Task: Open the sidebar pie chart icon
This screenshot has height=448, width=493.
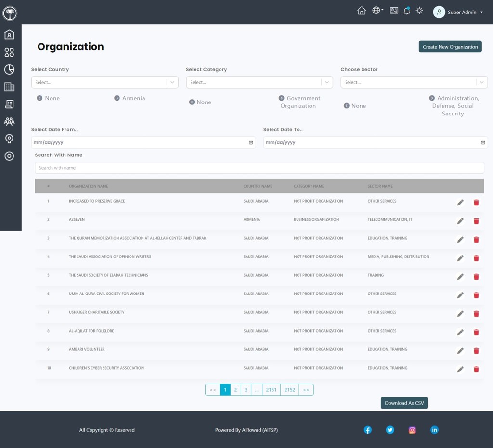Action: [9, 69]
